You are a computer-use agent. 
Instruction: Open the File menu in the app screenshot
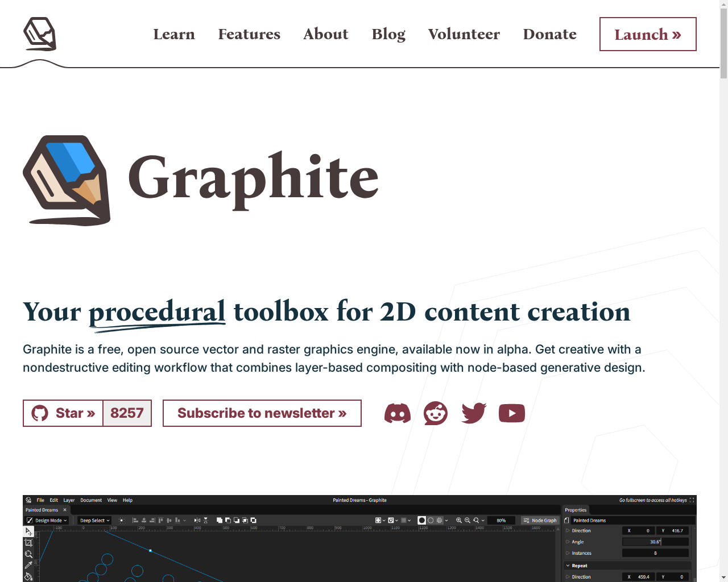40,500
